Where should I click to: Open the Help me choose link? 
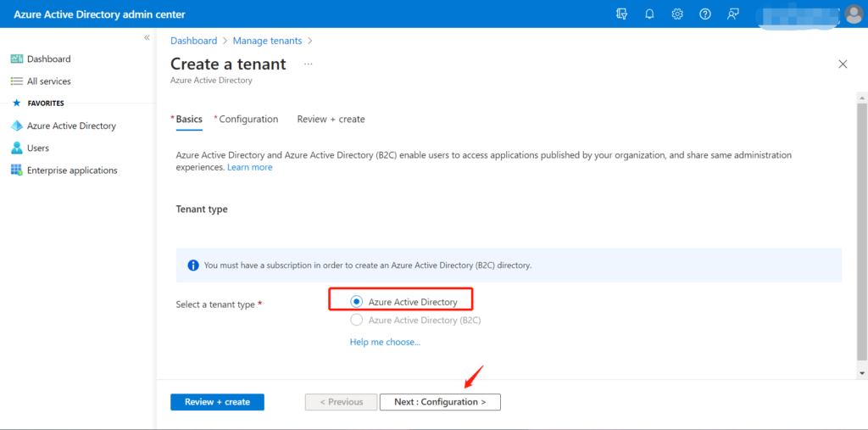pyautogui.click(x=386, y=342)
